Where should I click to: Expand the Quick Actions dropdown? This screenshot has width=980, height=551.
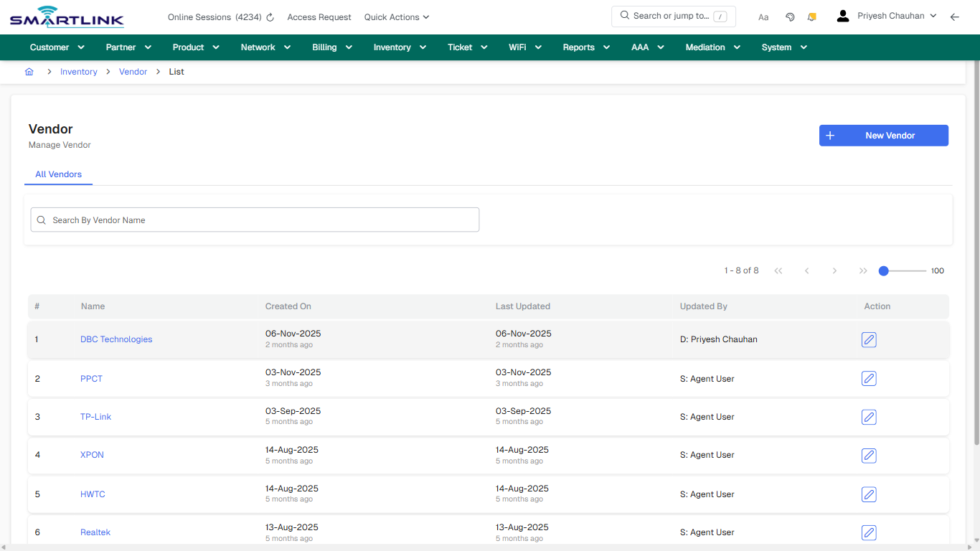coord(396,17)
